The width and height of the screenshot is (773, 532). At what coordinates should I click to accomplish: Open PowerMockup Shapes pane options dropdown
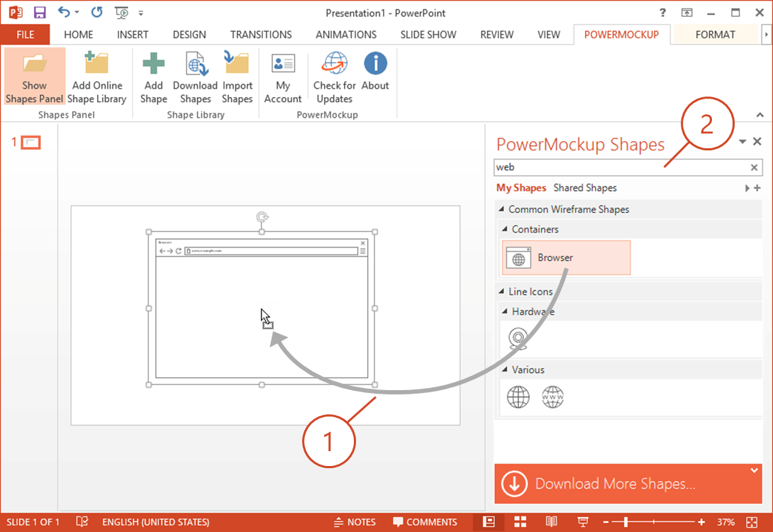pos(743,141)
